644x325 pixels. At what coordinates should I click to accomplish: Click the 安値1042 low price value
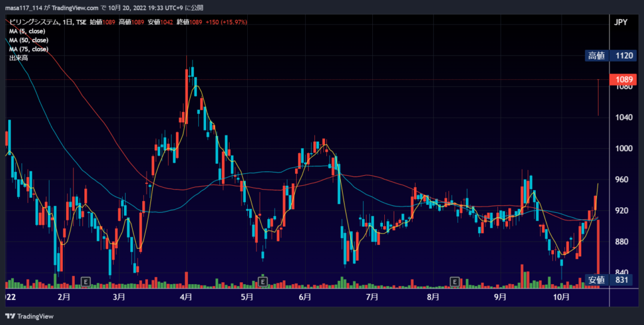(x=160, y=22)
